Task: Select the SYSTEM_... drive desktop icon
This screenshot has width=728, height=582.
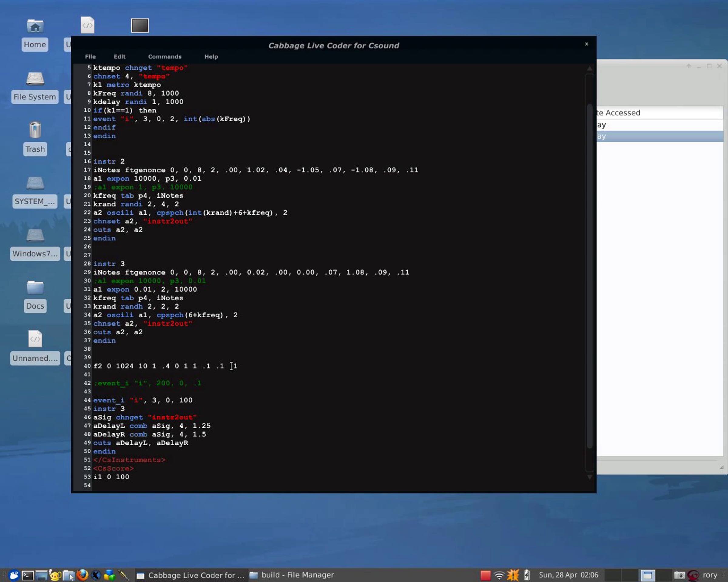Action: [35, 191]
